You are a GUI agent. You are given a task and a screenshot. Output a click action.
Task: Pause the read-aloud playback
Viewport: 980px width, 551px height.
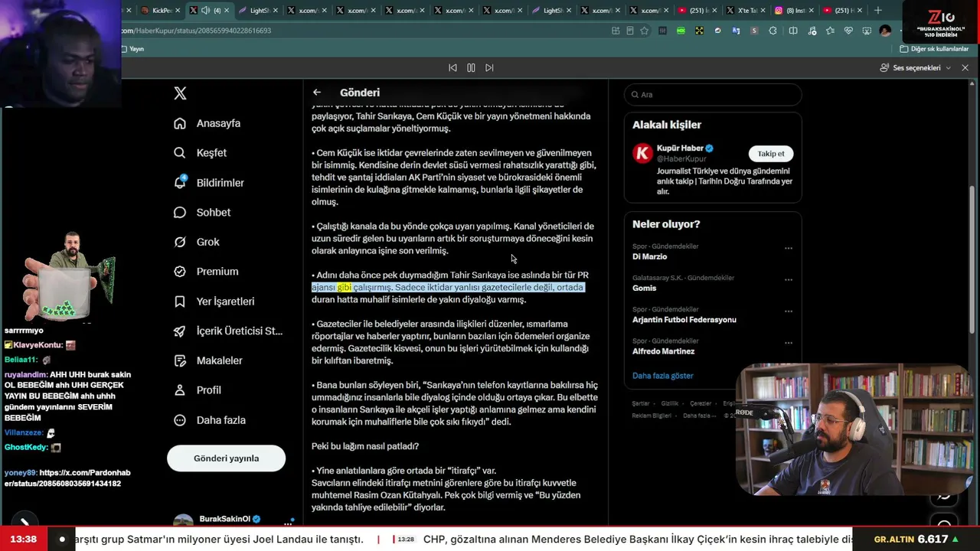[471, 68]
